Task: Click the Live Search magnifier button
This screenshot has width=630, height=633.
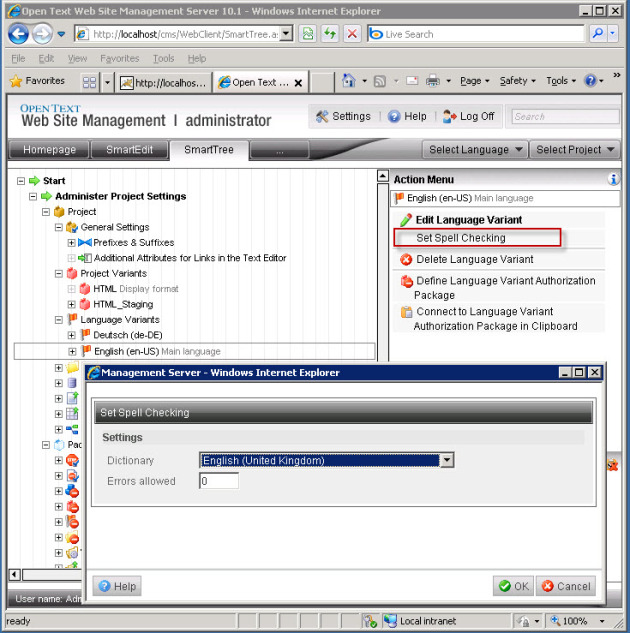Action: (598, 34)
